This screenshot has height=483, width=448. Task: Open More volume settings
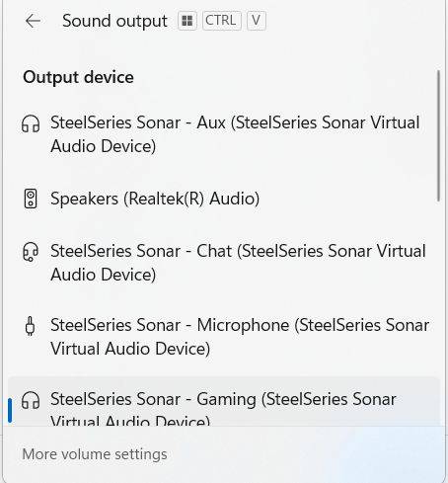pos(95,454)
